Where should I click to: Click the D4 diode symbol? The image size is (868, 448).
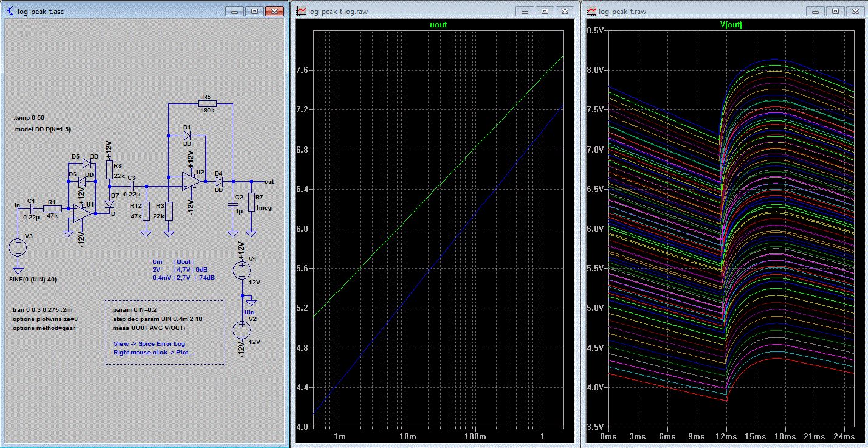pos(219,181)
